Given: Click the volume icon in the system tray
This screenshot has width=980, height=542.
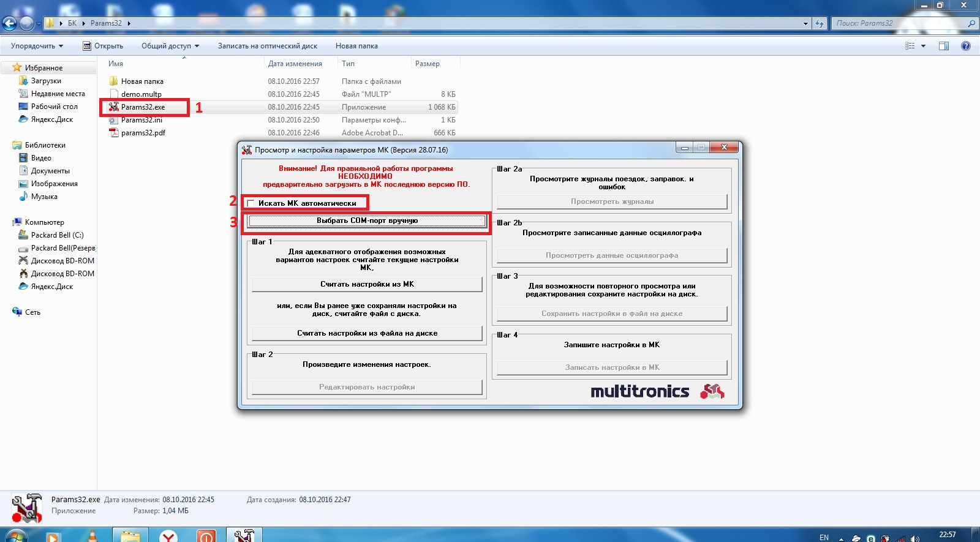Looking at the screenshot, I should [x=914, y=539].
